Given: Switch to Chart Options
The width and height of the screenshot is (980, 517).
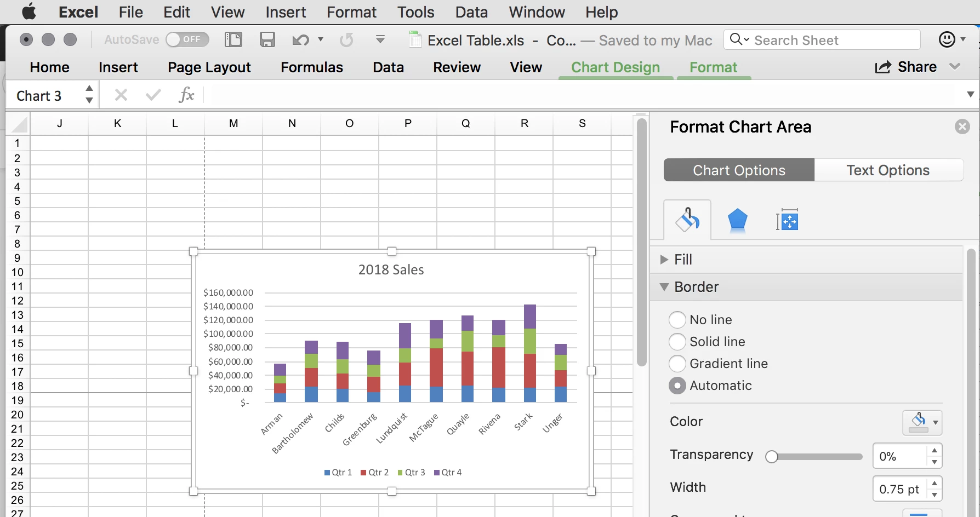Looking at the screenshot, I should (739, 170).
